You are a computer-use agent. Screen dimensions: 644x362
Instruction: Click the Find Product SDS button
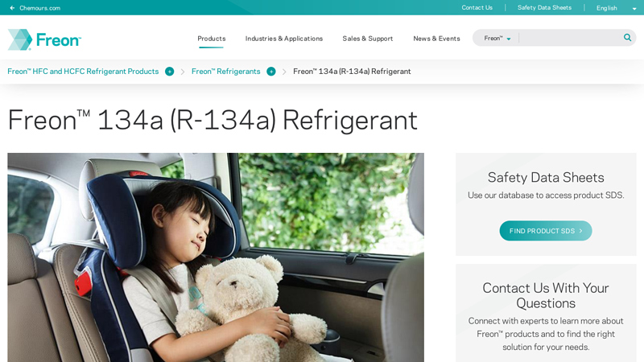pos(546,231)
